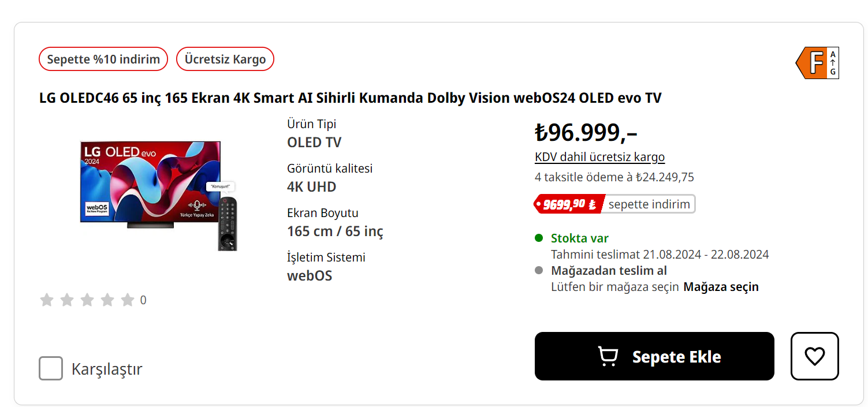Click the first rating star
The image size is (868, 407).
tap(47, 300)
